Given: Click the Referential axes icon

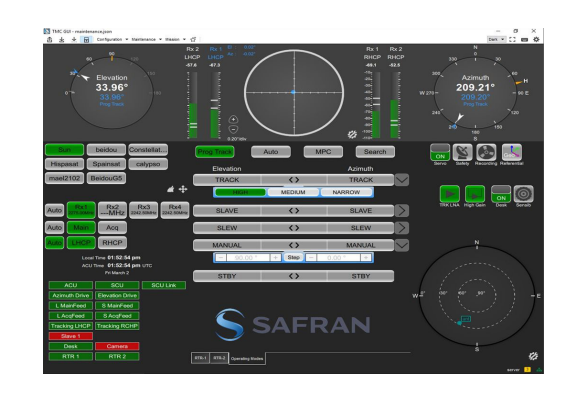Looking at the screenshot, I should tap(512, 152).
